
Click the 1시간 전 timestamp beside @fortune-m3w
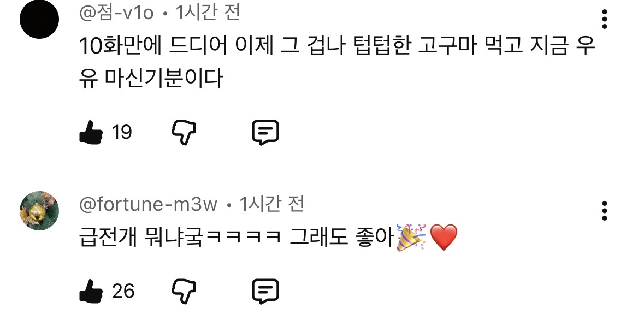(271, 204)
